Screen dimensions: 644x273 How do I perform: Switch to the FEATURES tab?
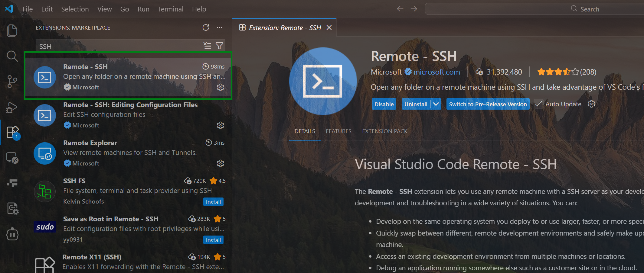pyautogui.click(x=338, y=131)
